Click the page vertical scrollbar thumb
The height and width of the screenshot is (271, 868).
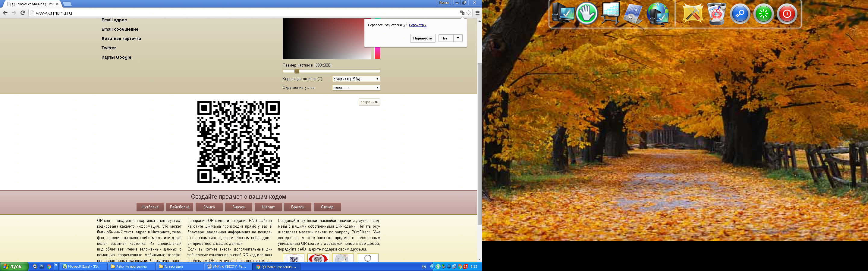pos(480,144)
